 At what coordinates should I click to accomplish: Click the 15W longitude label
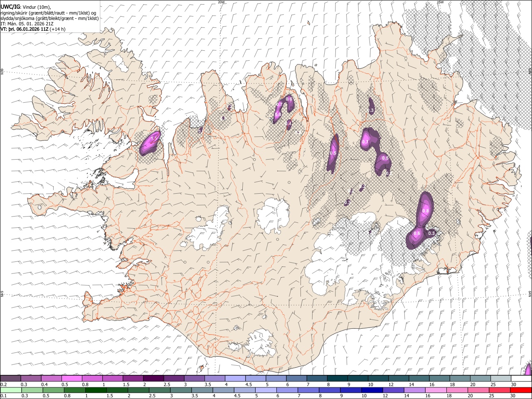pyautogui.click(x=440, y=2)
